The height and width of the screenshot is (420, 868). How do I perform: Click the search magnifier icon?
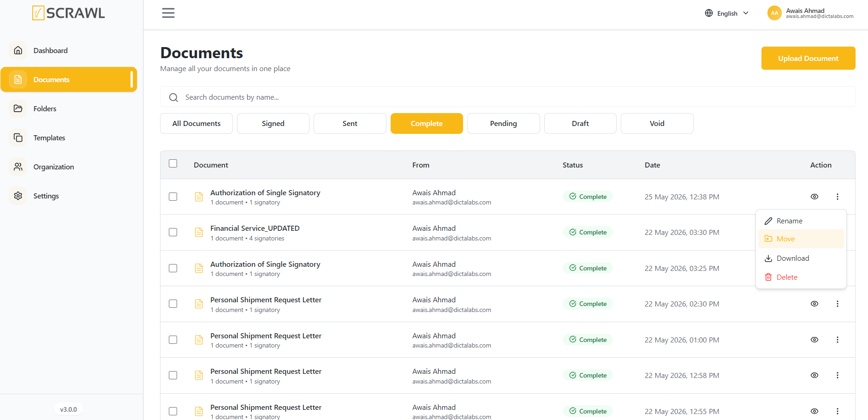[173, 97]
